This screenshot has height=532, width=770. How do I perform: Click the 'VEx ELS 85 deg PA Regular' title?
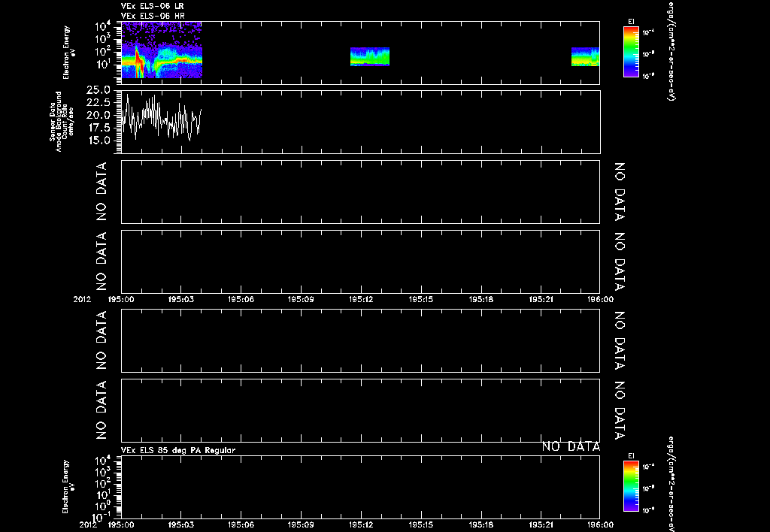(x=177, y=450)
